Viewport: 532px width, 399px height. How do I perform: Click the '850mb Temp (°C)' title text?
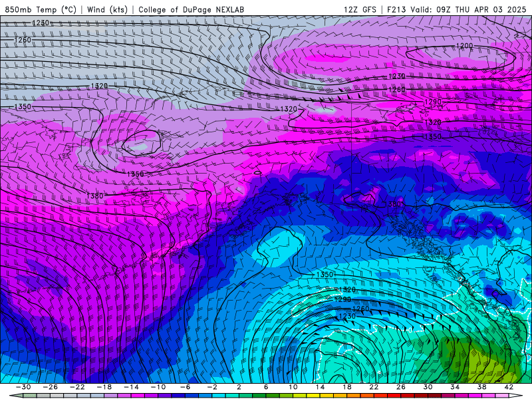41,9
